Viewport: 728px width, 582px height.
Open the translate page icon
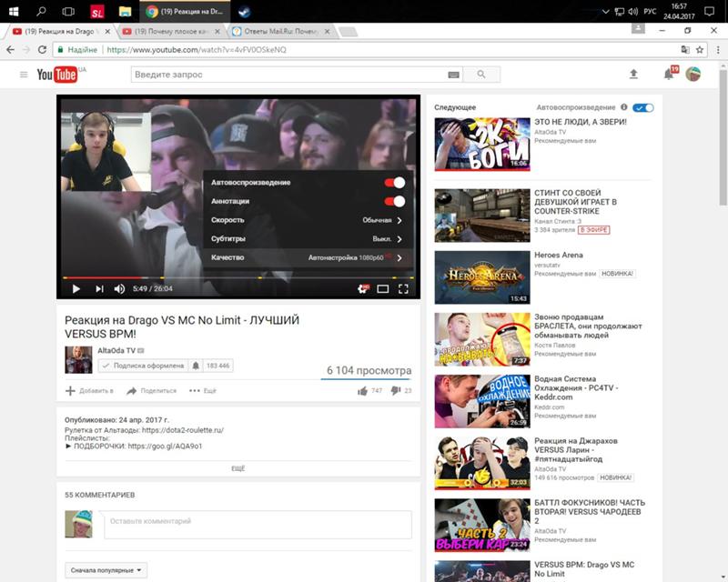(685, 50)
